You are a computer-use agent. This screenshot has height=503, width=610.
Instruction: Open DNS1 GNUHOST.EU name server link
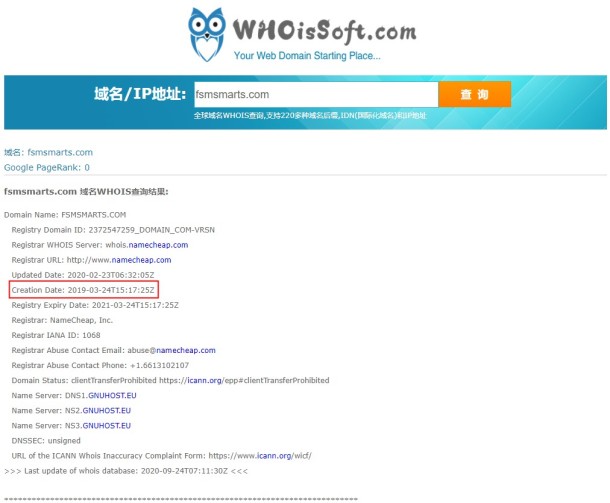coord(112,396)
